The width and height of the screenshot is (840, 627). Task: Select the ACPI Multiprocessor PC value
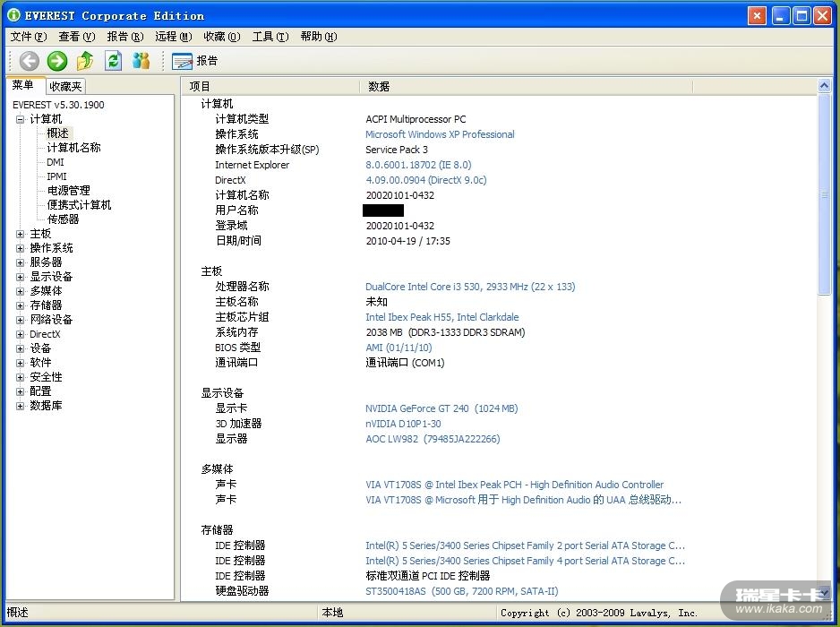tap(416, 119)
